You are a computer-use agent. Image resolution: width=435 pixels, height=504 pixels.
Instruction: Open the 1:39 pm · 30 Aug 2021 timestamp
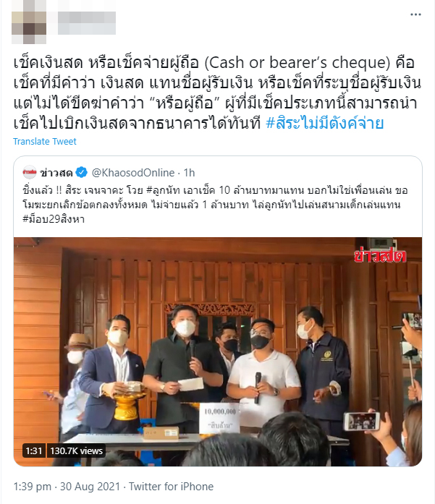point(67,487)
